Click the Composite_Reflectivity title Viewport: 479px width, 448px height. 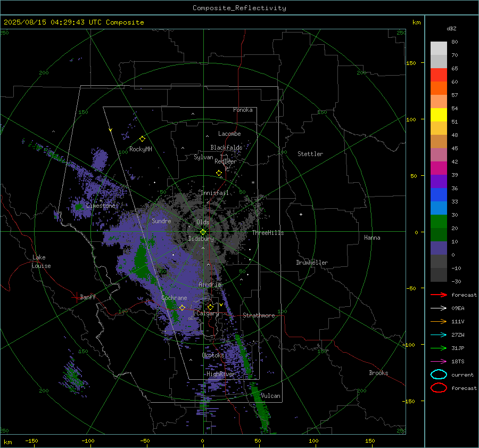[240, 8]
